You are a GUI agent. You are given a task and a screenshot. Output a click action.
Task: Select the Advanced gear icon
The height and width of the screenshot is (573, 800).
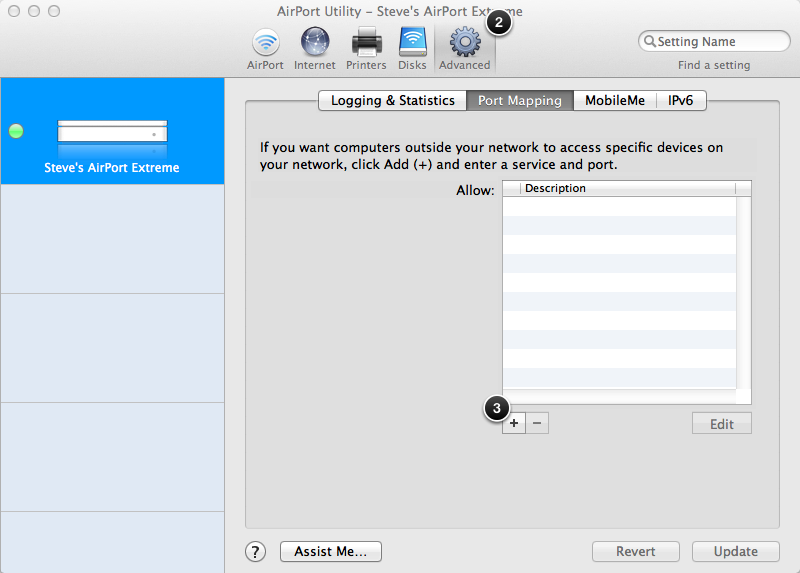point(465,42)
